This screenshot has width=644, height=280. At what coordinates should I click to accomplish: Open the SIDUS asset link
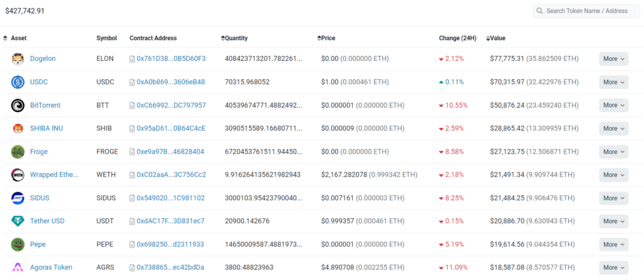tap(40, 198)
